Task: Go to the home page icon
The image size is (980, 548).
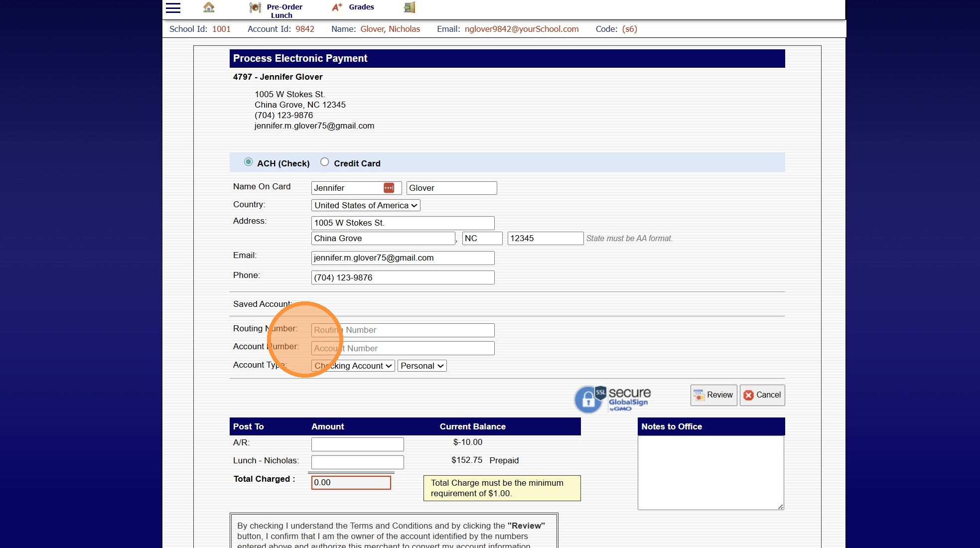Action: [x=209, y=7]
